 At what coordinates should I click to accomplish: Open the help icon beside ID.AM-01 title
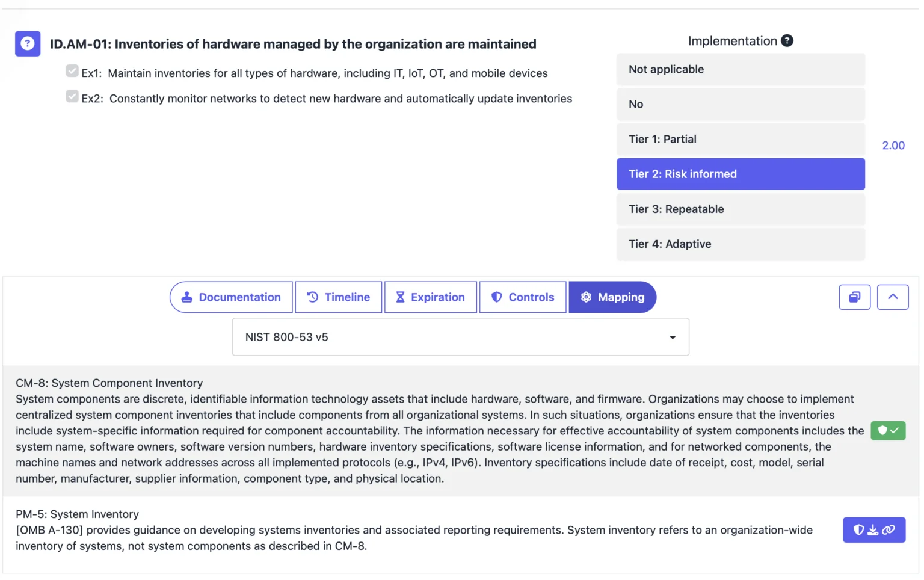(27, 43)
